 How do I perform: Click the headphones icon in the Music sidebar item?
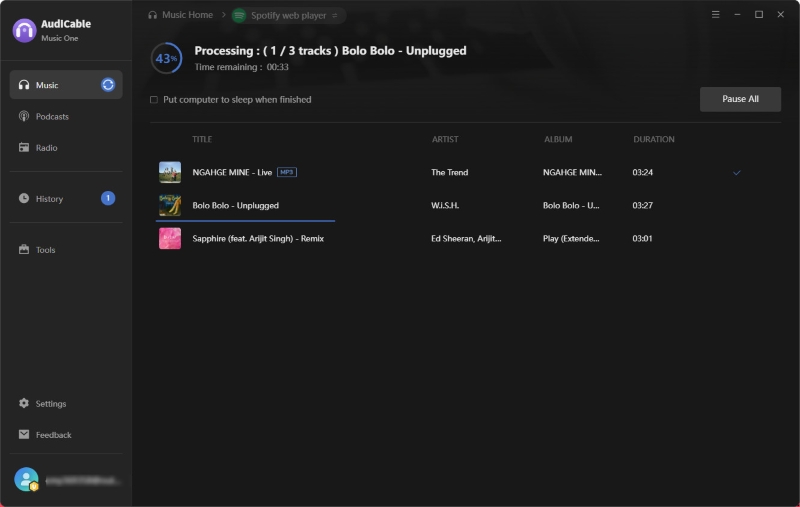pyautogui.click(x=24, y=85)
